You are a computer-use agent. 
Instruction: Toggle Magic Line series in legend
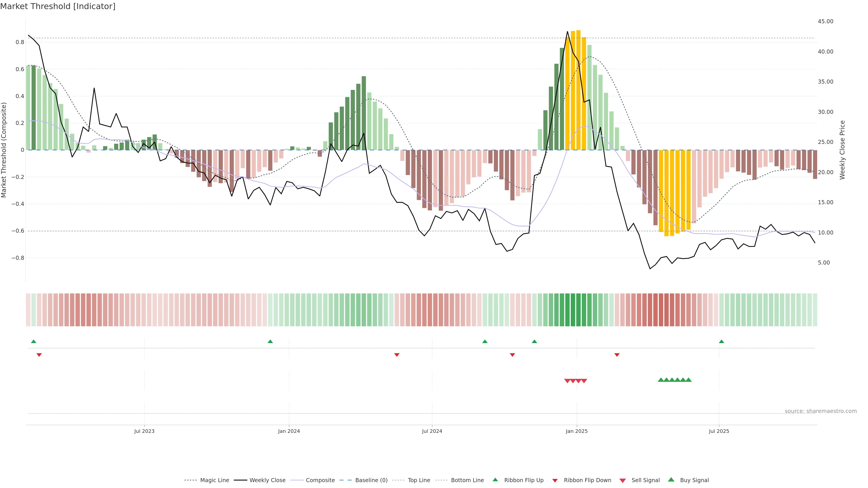pyautogui.click(x=214, y=480)
